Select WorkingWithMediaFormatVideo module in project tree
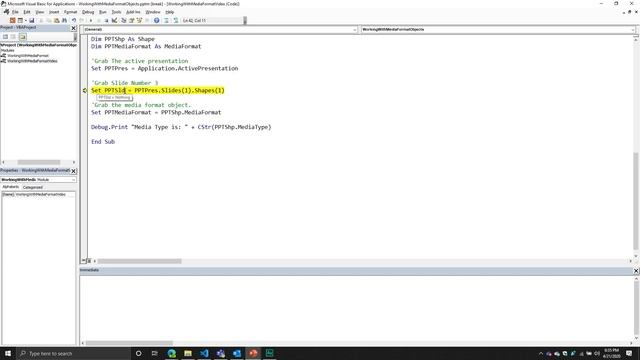The height and width of the screenshot is (360, 640). (x=32, y=61)
